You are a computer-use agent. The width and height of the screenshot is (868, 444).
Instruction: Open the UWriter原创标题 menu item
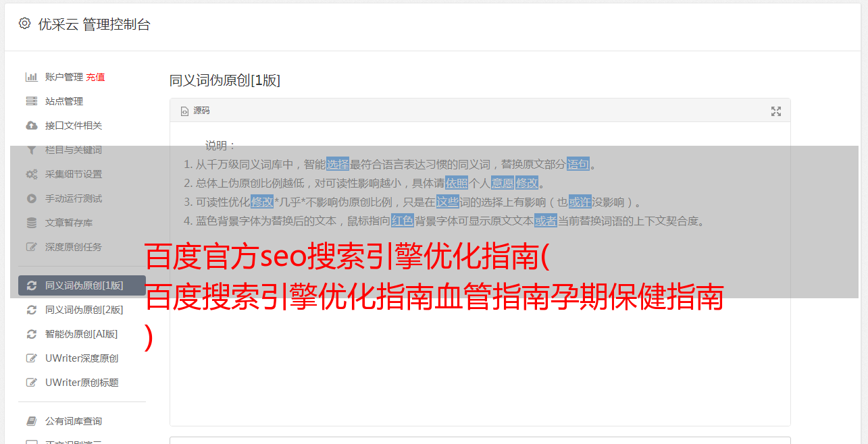point(82,383)
